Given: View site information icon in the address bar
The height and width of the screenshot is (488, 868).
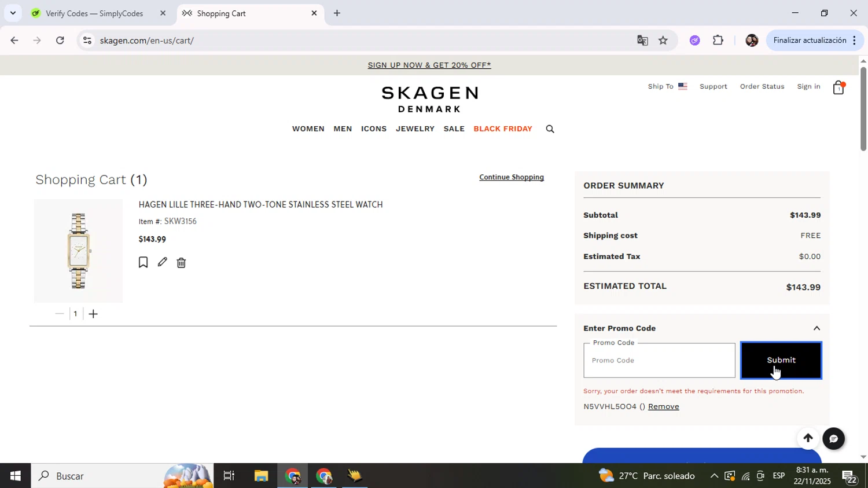Looking at the screenshot, I should 87,41.
